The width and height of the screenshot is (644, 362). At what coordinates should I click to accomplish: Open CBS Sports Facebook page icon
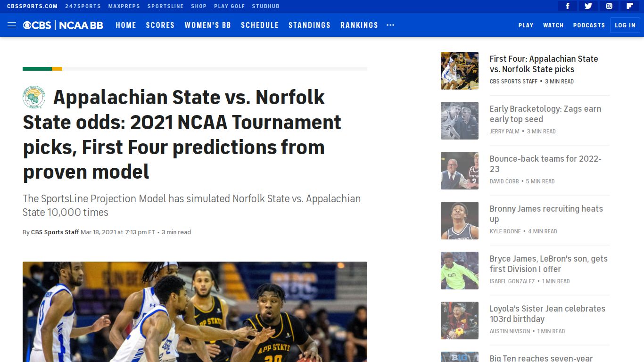click(x=568, y=6)
